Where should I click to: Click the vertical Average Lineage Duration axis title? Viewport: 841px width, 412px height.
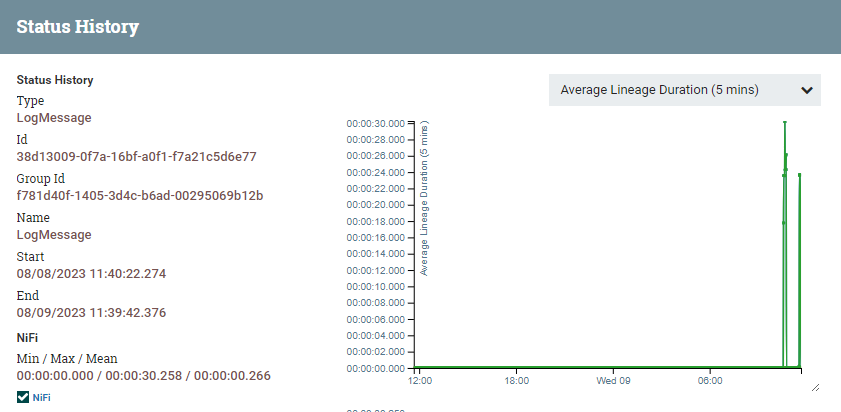(424, 198)
